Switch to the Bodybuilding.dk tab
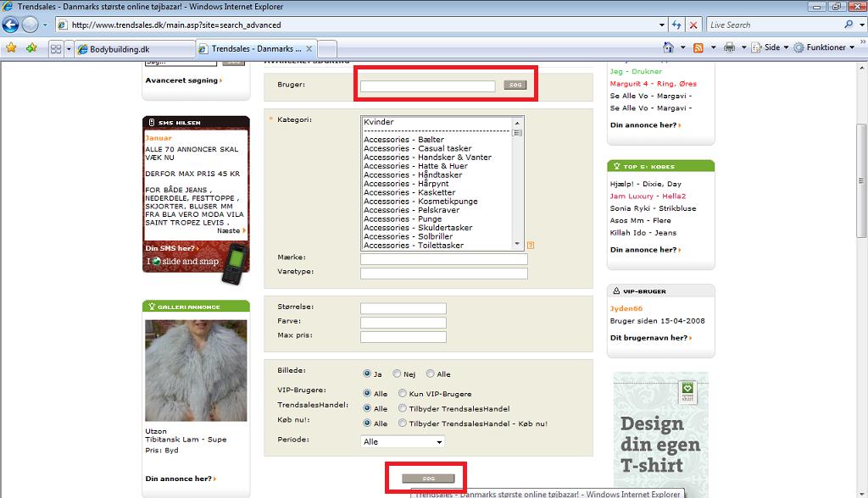Image resolution: width=868 pixels, height=498 pixels. (x=135, y=48)
